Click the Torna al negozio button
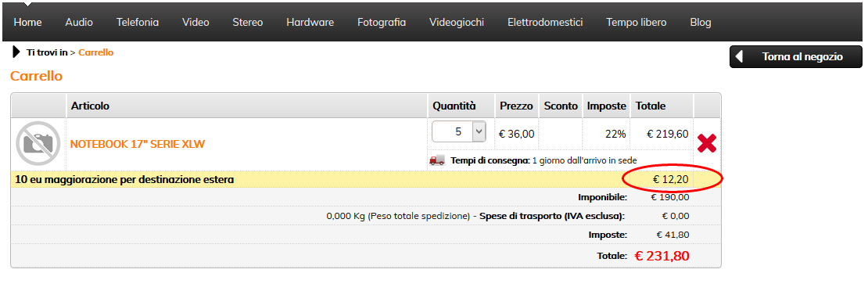The height and width of the screenshot is (291, 868). (x=795, y=57)
